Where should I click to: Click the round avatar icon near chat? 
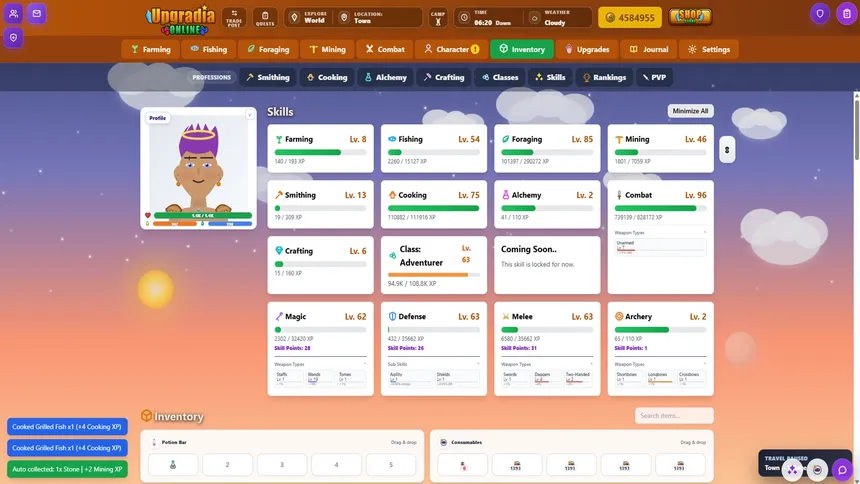click(x=817, y=470)
